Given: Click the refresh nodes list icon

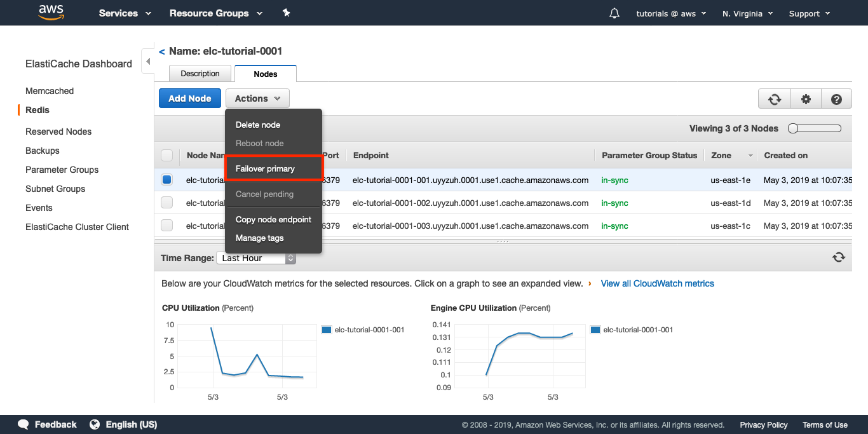Looking at the screenshot, I should [774, 99].
